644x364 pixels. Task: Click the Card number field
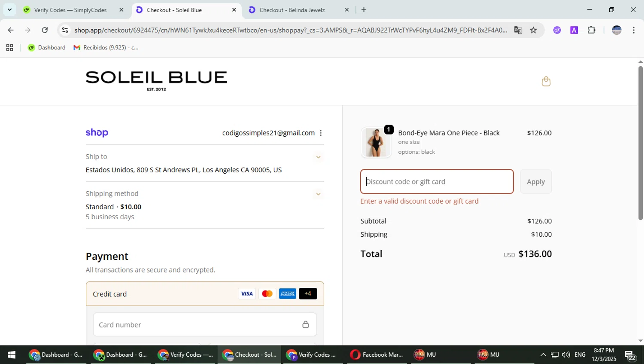[x=205, y=324]
